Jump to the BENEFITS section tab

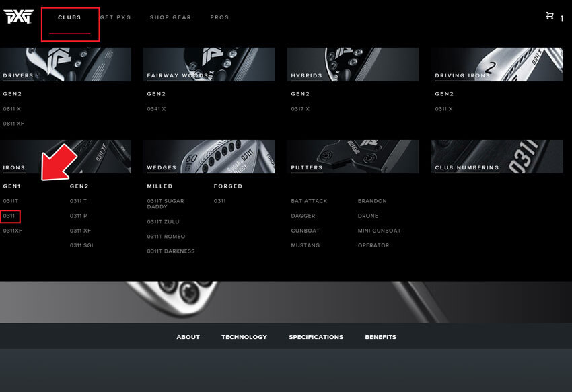tap(380, 337)
